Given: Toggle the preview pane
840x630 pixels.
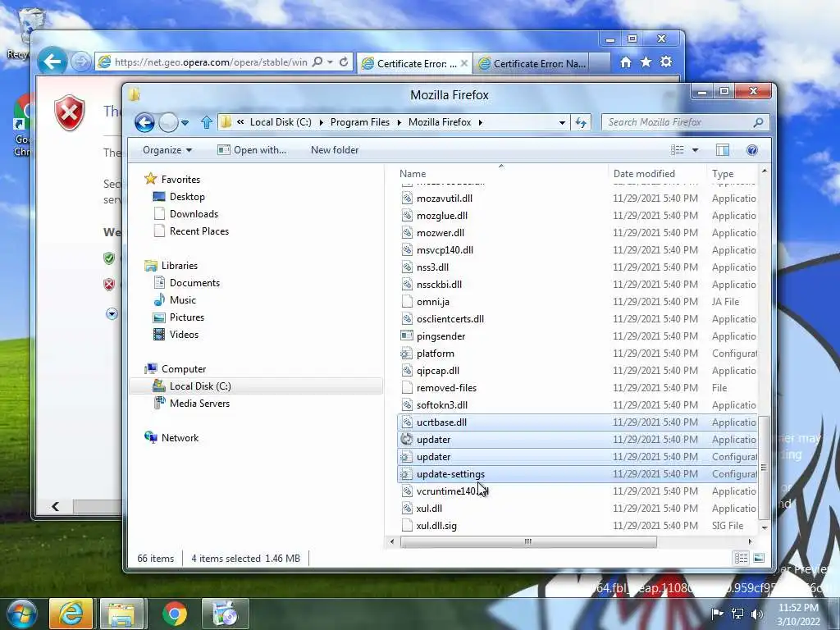Looking at the screenshot, I should click(723, 150).
